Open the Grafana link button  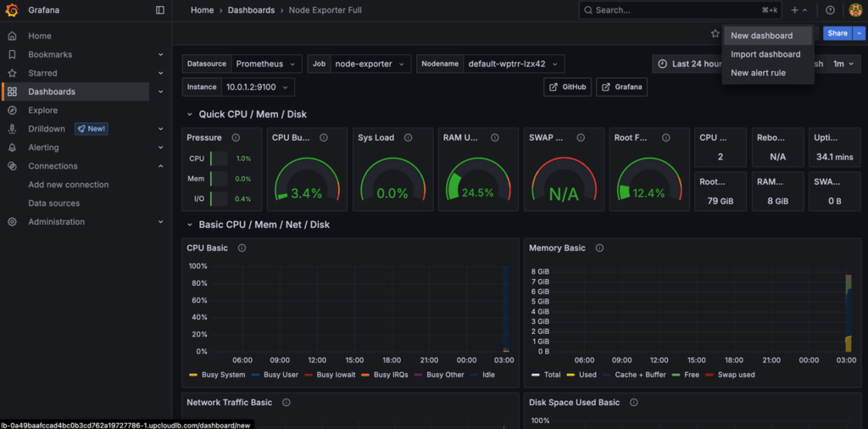pyautogui.click(x=621, y=87)
